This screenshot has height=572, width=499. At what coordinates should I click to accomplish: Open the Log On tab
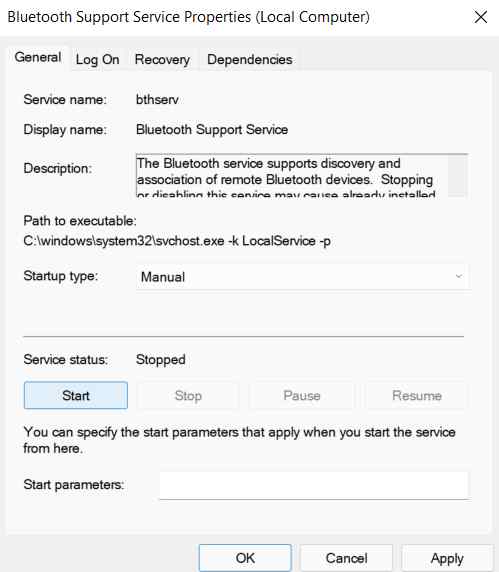97,59
